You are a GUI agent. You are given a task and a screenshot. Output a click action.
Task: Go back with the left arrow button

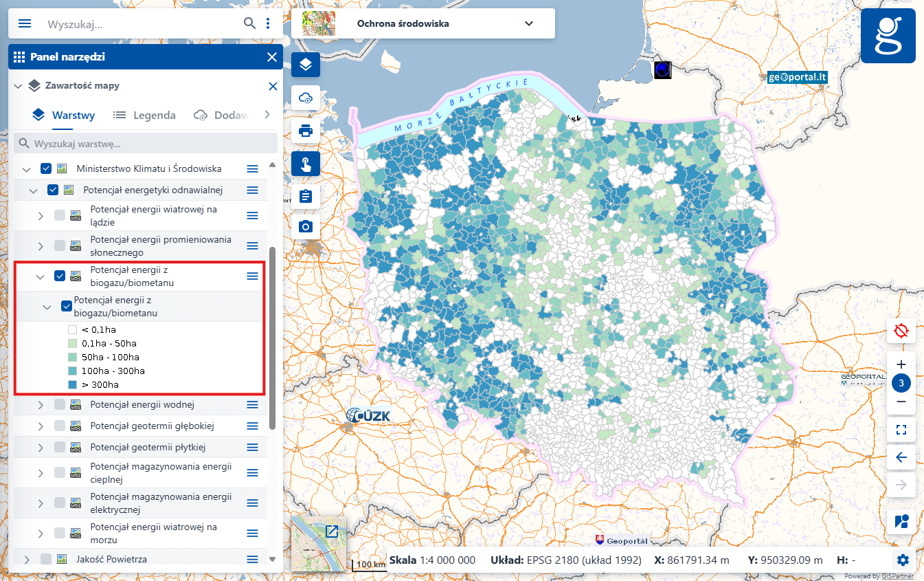tap(901, 457)
